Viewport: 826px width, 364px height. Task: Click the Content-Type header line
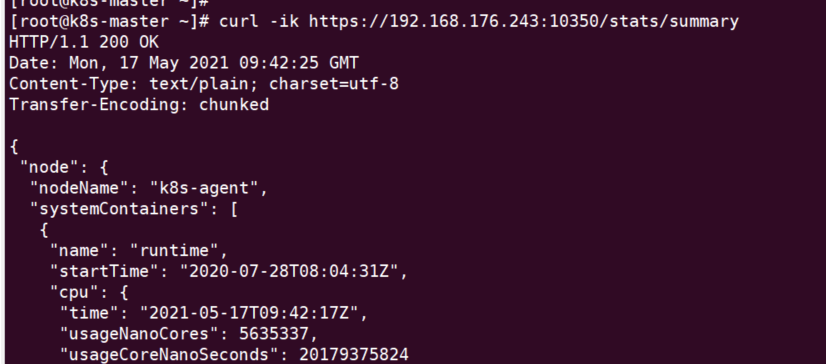[x=204, y=84]
